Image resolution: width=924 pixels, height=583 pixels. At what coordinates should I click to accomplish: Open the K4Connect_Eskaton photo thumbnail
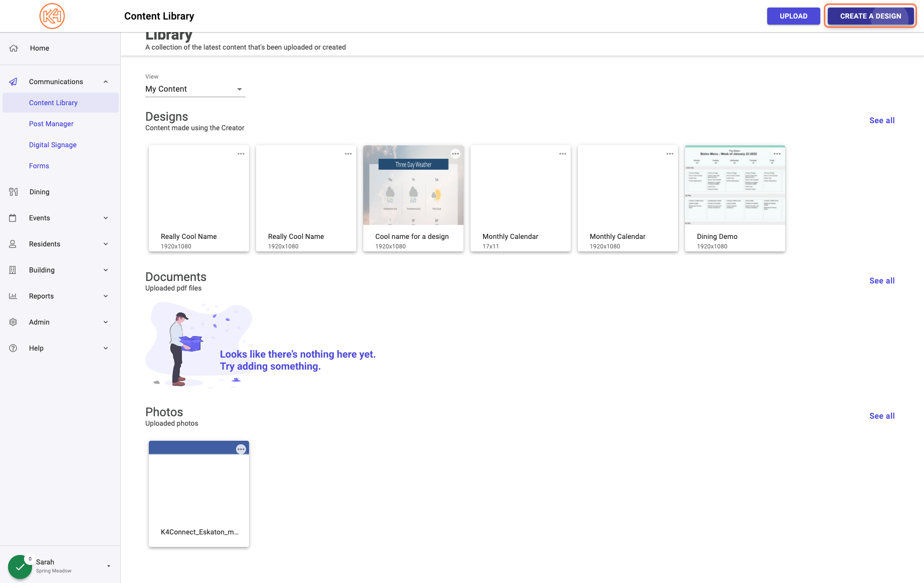pos(199,481)
